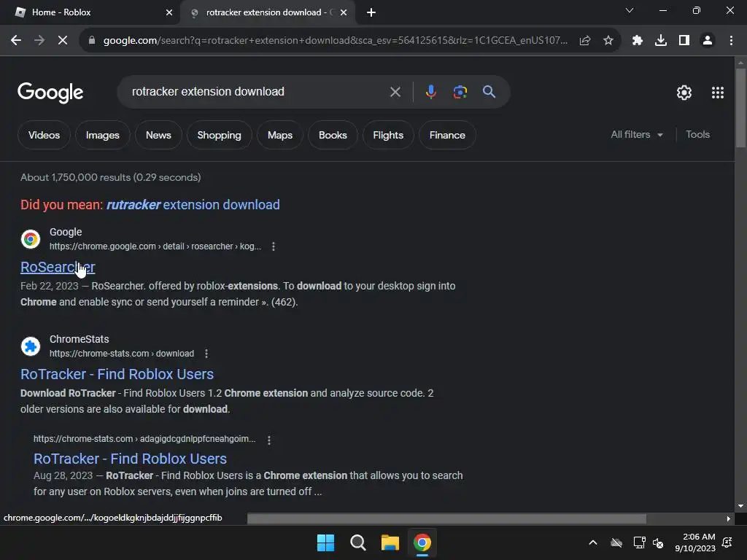
Task: Bookmark this page with the star icon
Action: pos(608,41)
